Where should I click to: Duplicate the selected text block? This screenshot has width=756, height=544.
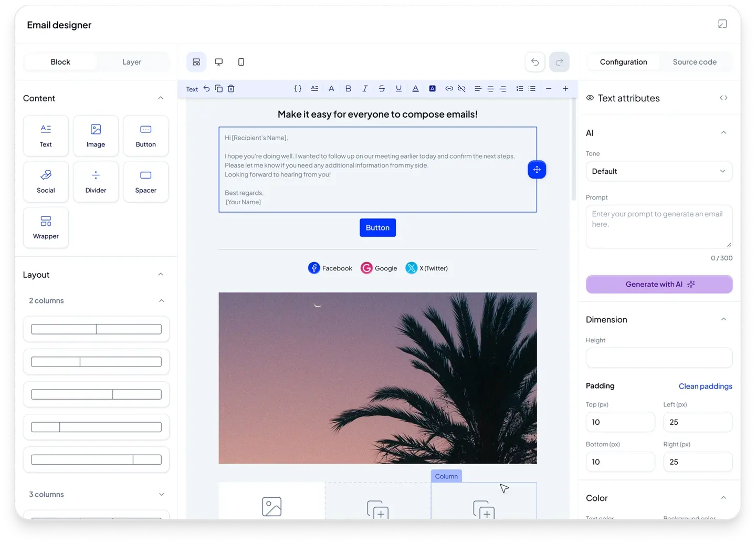point(218,89)
